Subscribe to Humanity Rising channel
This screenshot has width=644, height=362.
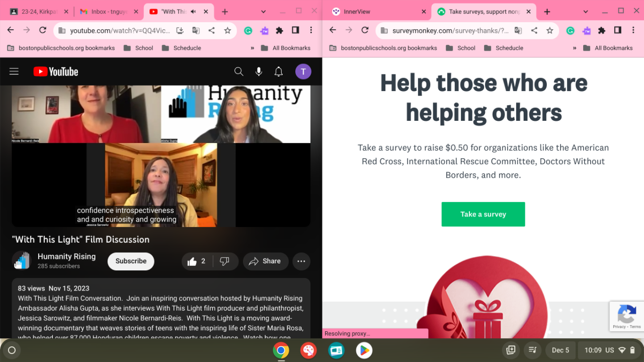point(131,261)
